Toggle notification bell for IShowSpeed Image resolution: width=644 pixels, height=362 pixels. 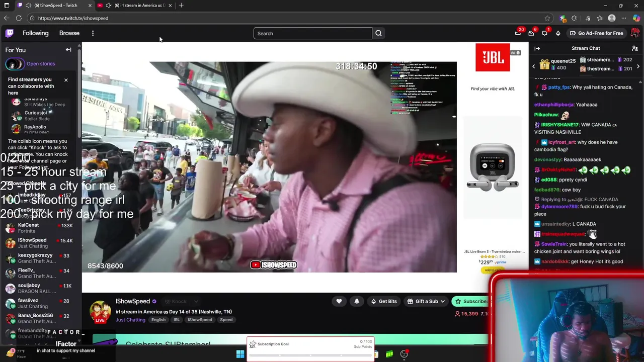357,301
